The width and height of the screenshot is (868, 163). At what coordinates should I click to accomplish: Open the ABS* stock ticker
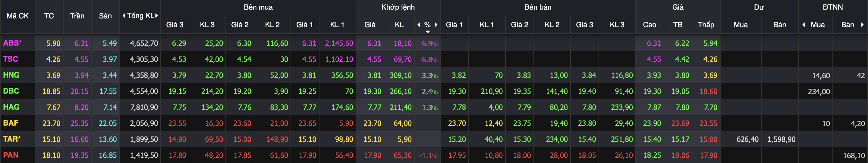point(12,43)
